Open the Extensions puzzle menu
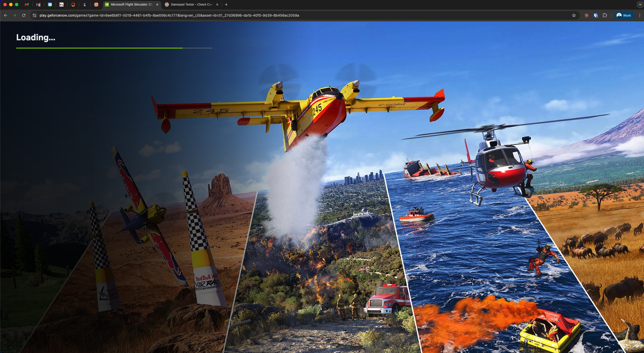The height and width of the screenshot is (353, 644). tap(605, 15)
